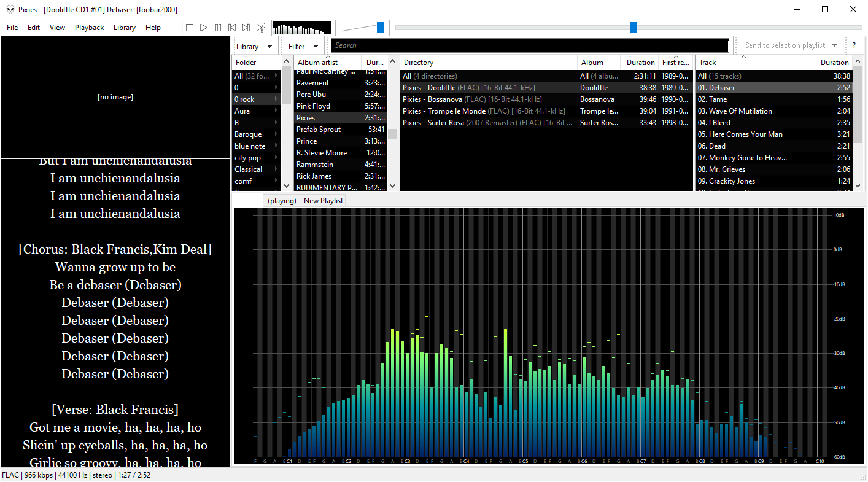Expand the '0 rock' folder arrow
The height and width of the screenshot is (482, 868).
point(276,99)
